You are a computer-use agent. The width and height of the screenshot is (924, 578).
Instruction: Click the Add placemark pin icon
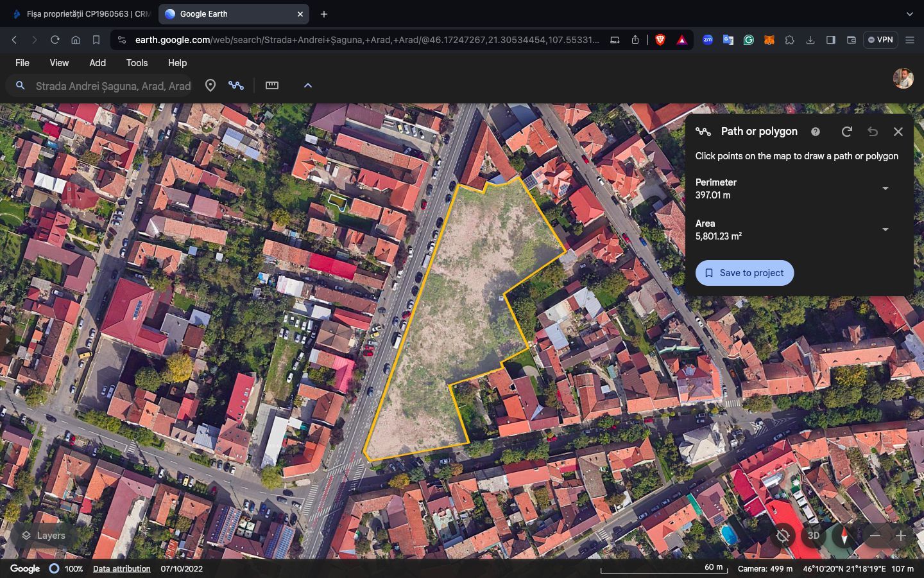click(210, 85)
